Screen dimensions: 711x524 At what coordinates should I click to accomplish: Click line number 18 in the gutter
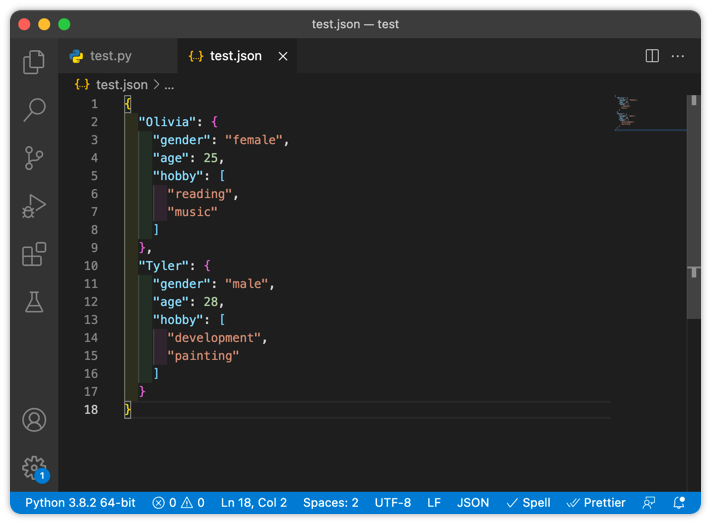[91, 410]
